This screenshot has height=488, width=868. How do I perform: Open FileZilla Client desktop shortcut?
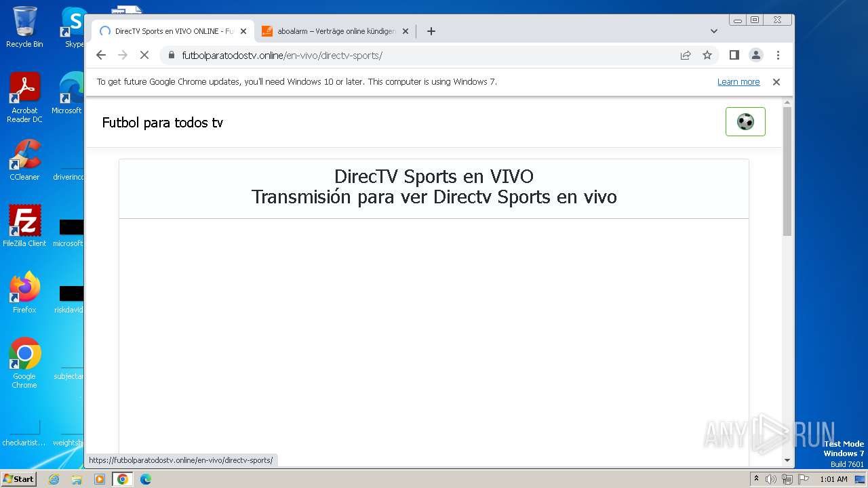pos(24,226)
